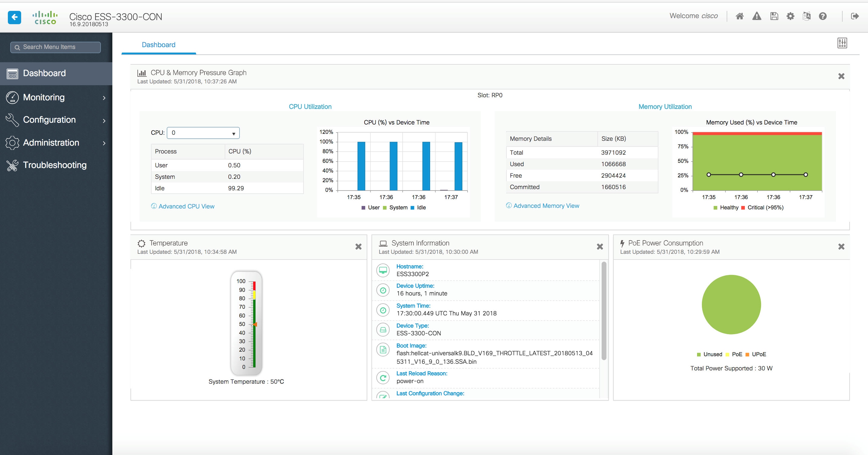The image size is (868, 455).
Task: Toggle Critical (>95%) legend in memory chart
Action: [762, 208]
